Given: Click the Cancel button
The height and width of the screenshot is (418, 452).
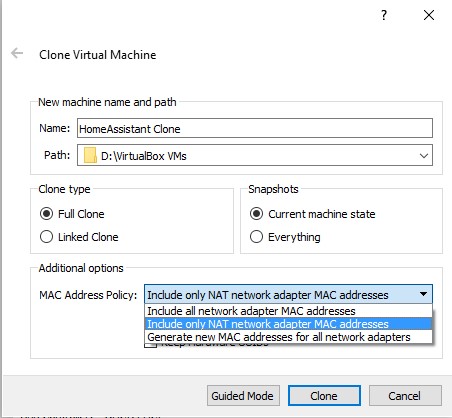Looking at the screenshot, I should pyautogui.click(x=405, y=396).
